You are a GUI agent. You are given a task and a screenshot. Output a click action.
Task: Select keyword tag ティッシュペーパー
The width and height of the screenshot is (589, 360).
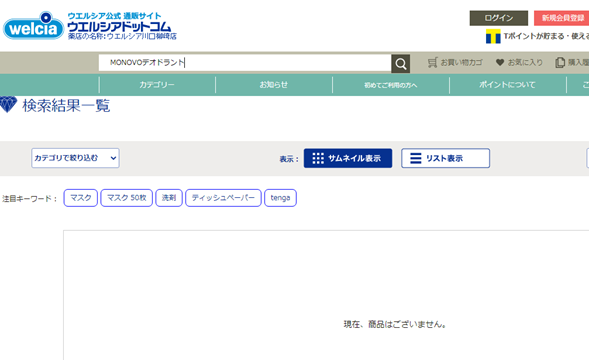(x=223, y=198)
